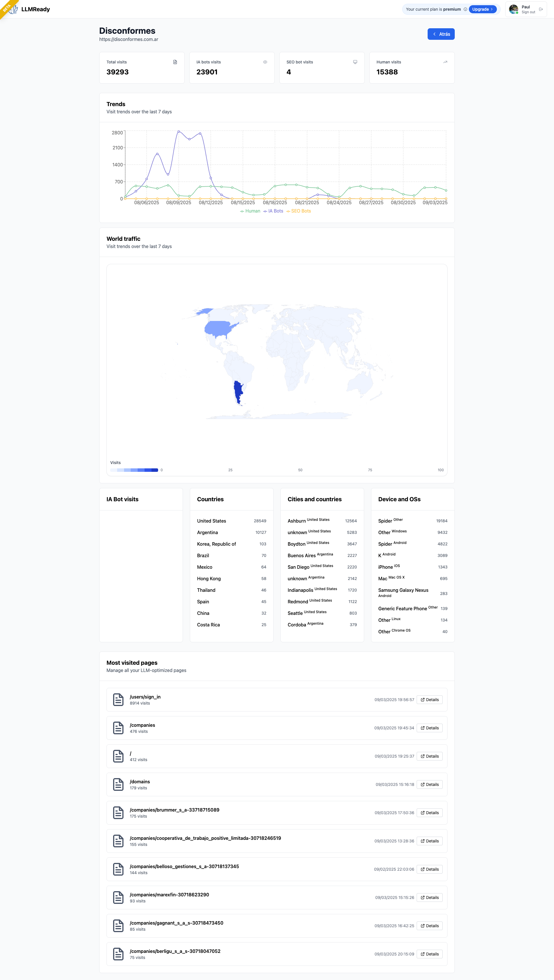The height and width of the screenshot is (980, 554).
Task: Click Details for the /users/sign_in page
Action: tap(430, 699)
